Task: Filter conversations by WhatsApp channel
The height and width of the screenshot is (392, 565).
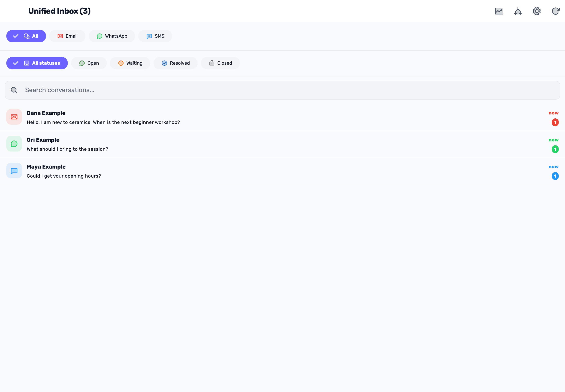Action: coord(112,36)
